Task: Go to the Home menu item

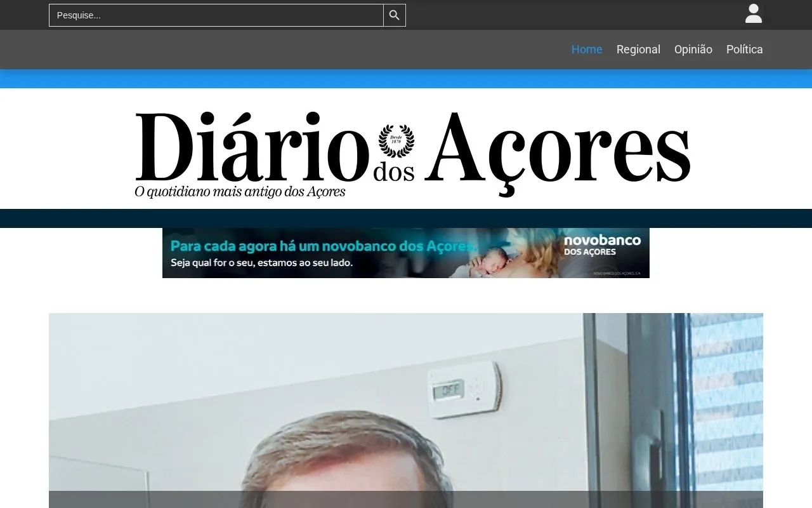Action: [587, 50]
